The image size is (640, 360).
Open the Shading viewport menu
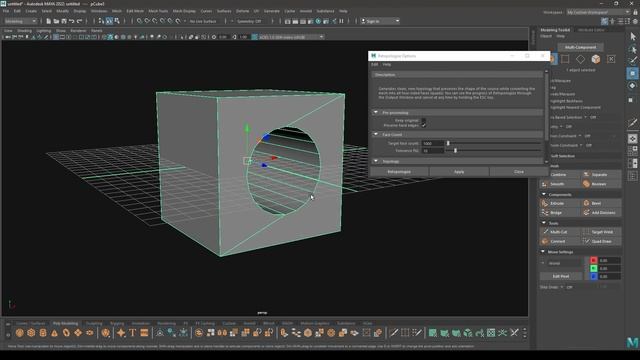(24, 31)
